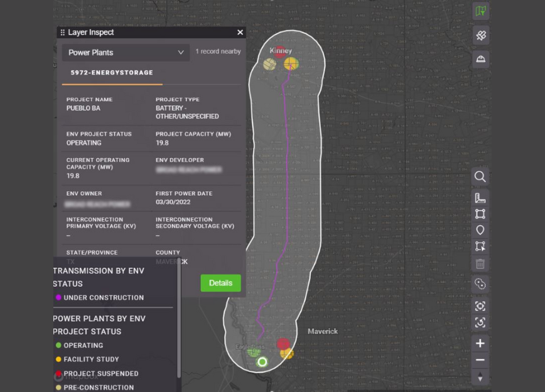This screenshot has height=392, width=545.
Task: Zoom in with the plus button
Action: click(x=480, y=343)
